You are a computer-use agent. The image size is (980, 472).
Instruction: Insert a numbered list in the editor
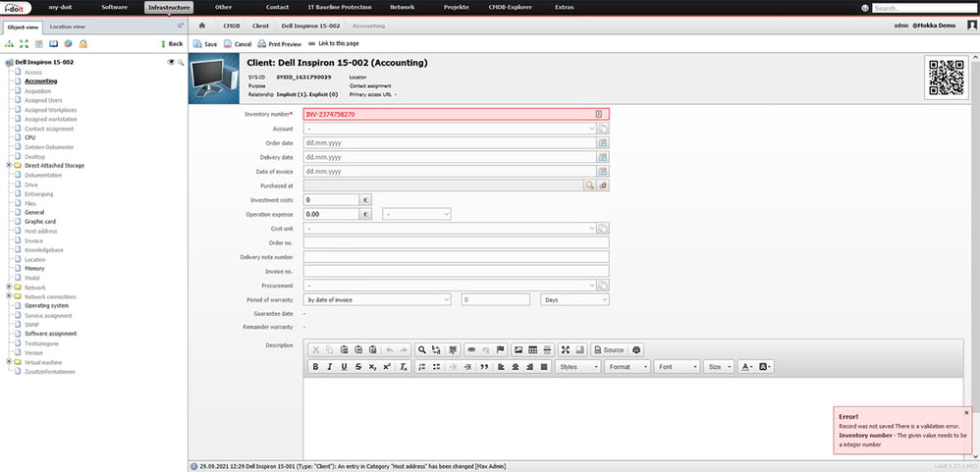[x=422, y=366]
